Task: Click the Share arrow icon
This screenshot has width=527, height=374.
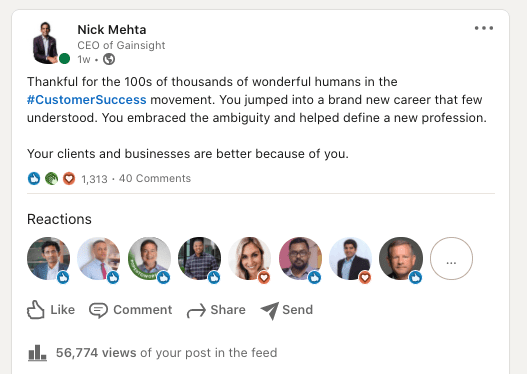Action: tap(196, 310)
